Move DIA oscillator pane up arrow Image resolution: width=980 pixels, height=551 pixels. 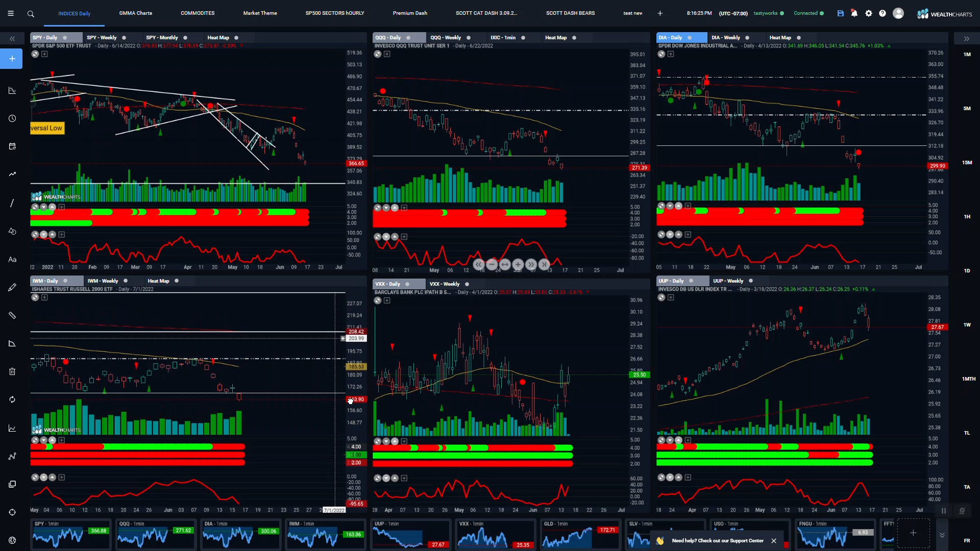pyautogui.click(x=678, y=235)
